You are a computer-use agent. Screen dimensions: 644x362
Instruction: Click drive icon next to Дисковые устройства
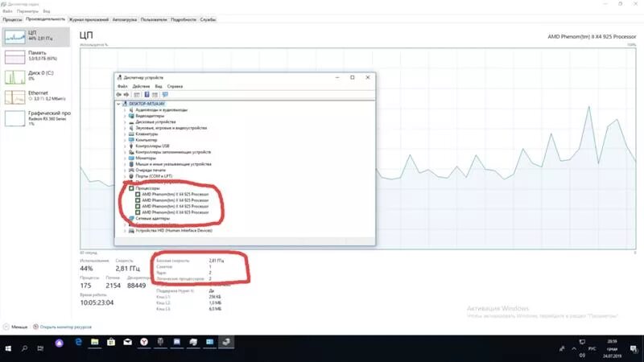point(131,122)
